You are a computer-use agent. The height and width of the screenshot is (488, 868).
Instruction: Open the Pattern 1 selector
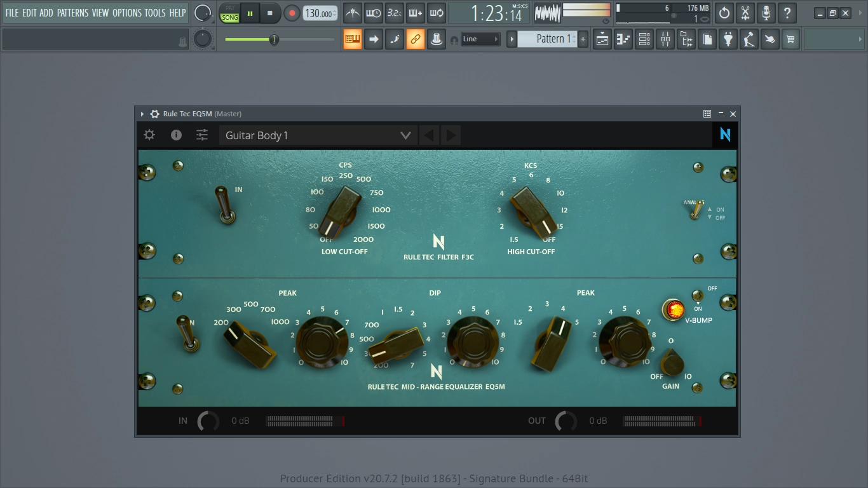point(547,39)
